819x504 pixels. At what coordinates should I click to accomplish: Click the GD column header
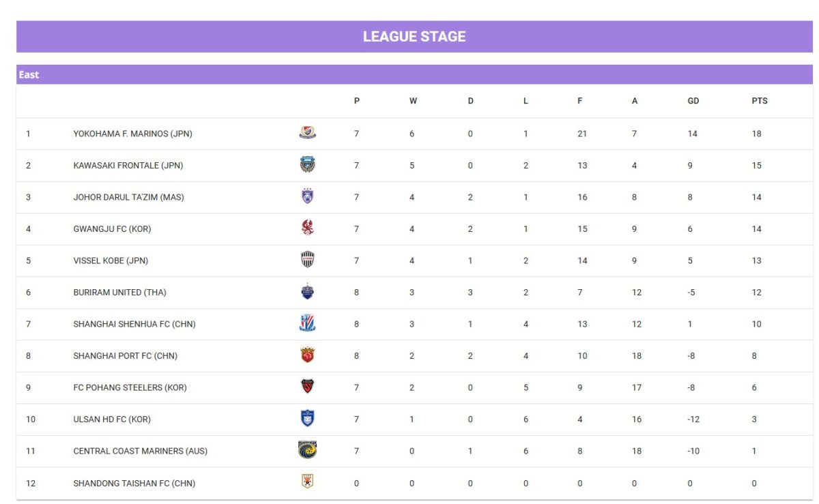693,101
